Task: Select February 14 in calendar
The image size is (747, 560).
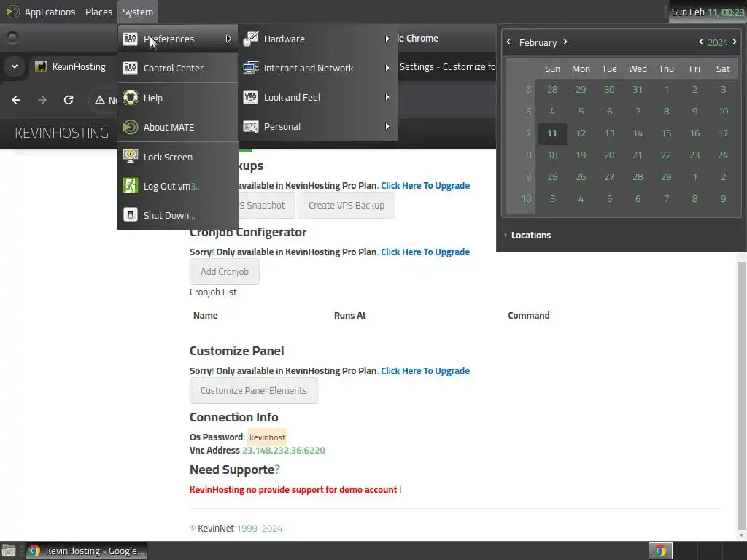Action: pyautogui.click(x=638, y=133)
